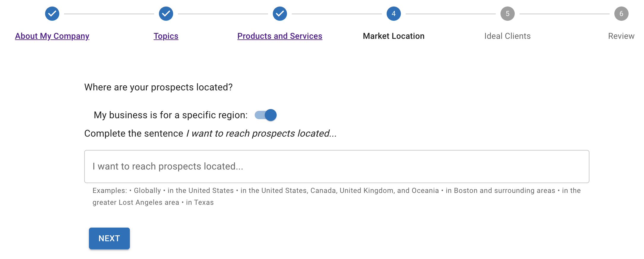Screen dimensions: 644x259
Task: Open the About My Company link
Action: [52, 36]
